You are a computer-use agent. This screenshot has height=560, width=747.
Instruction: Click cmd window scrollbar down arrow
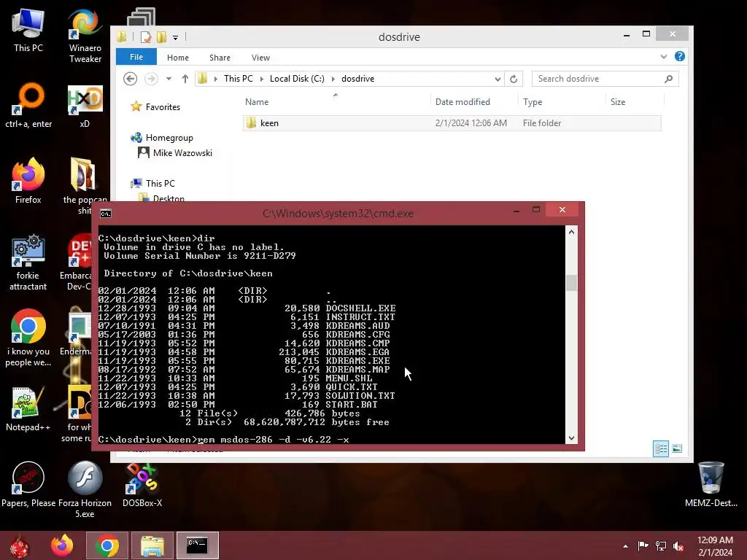point(571,438)
